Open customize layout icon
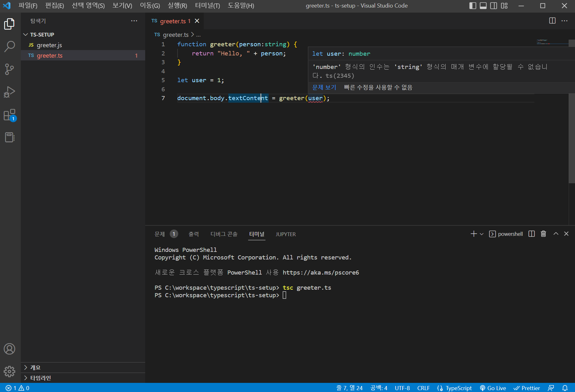This screenshot has height=392, width=575. click(x=504, y=6)
